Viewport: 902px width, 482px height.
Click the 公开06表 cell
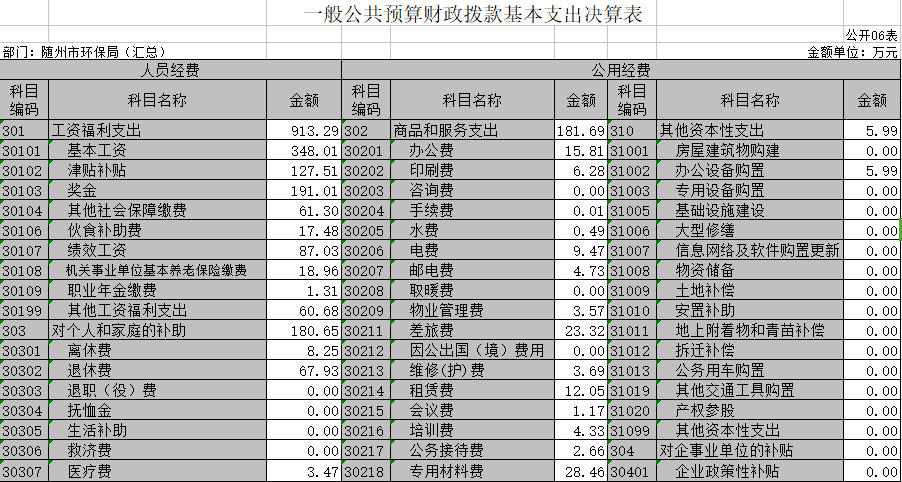pyautogui.click(x=871, y=35)
